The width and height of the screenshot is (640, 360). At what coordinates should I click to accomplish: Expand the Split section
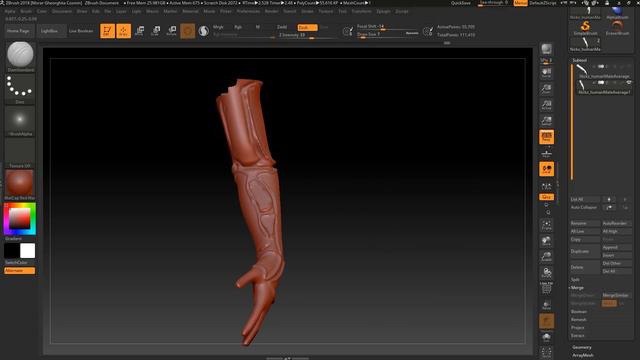[x=576, y=280]
